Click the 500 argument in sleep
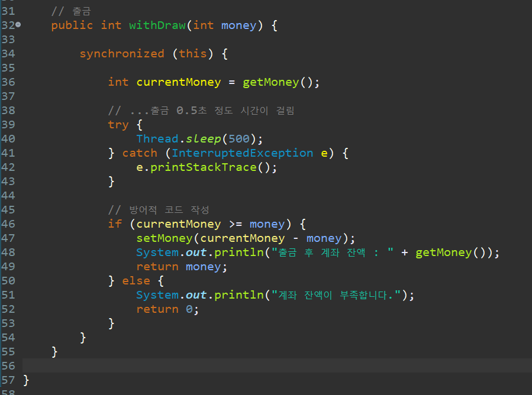Image resolution: width=532 pixels, height=395 pixels. pos(239,139)
